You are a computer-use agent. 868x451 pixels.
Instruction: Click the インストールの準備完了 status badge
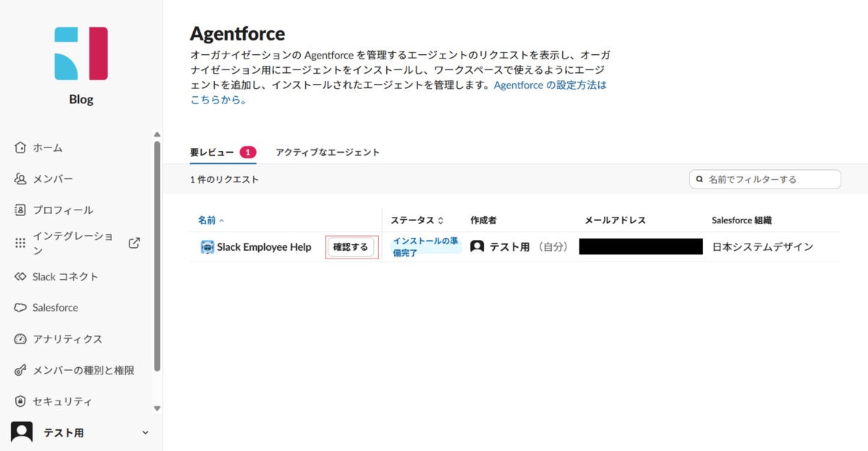(x=427, y=247)
